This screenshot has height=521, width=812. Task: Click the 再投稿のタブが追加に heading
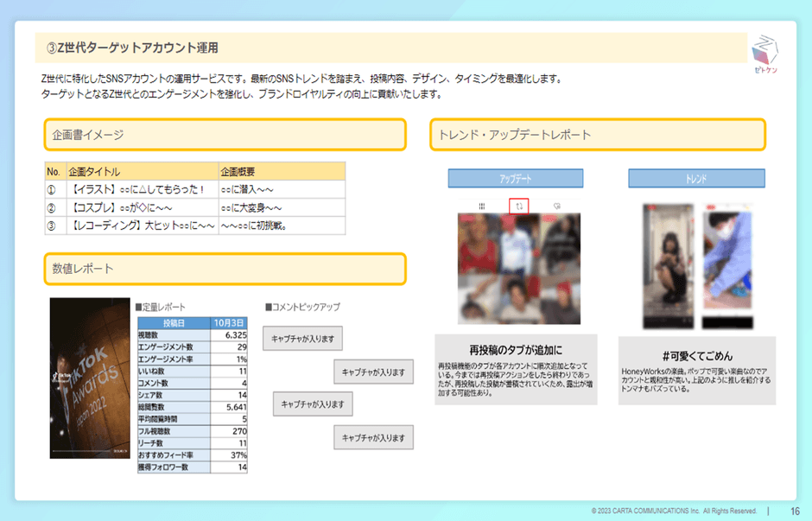[x=516, y=350]
